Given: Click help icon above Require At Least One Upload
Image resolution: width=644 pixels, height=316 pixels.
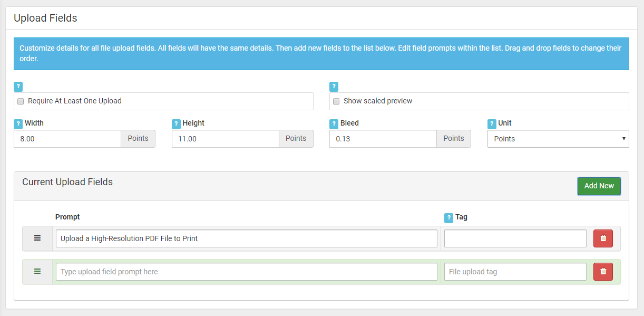Looking at the screenshot, I should (x=18, y=87).
